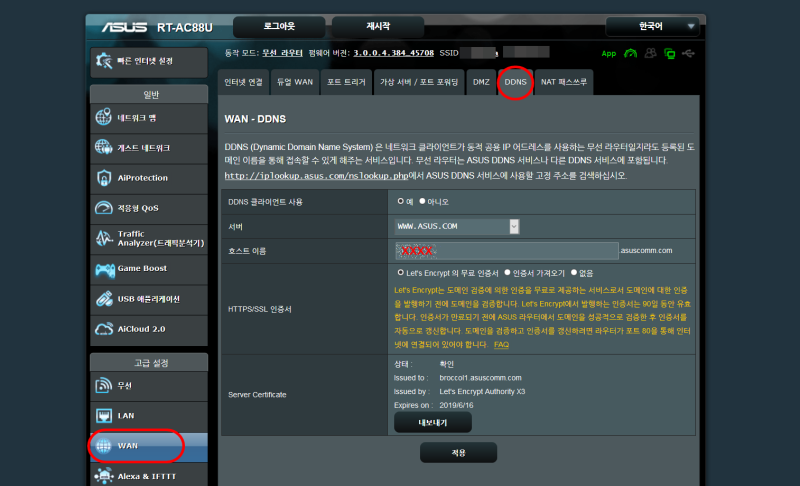Click the green network monitors status icon
Image resolution: width=800 pixels, height=486 pixels.
[669, 53]
